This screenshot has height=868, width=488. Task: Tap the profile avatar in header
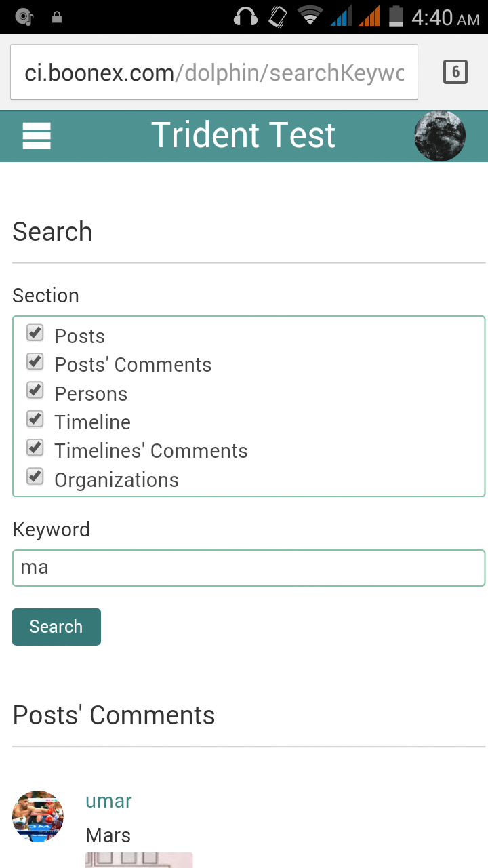[x=439, y=136]
